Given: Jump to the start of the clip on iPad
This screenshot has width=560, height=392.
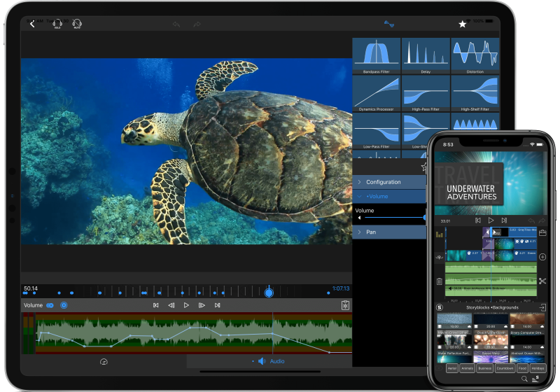Looking at the screenshot, I should click(156, 305).
